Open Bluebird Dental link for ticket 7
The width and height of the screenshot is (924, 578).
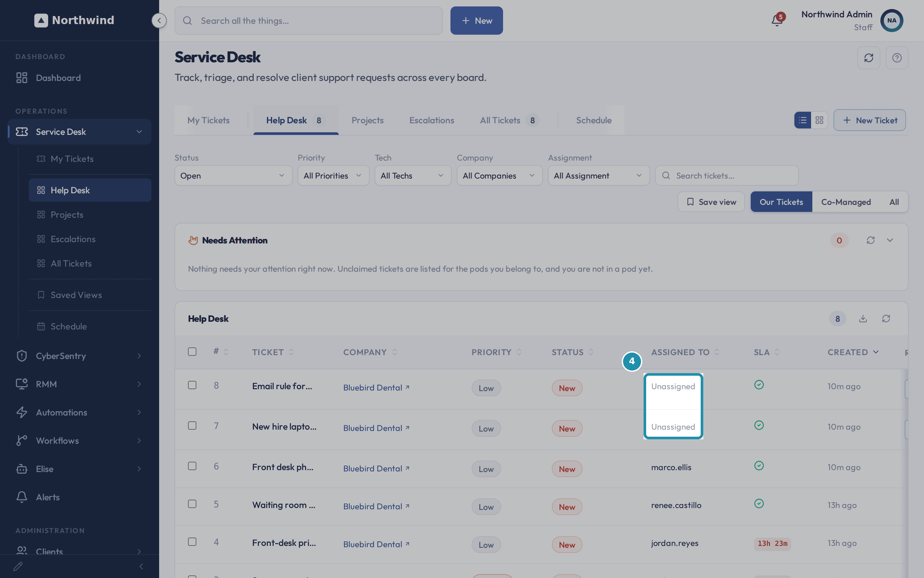(376, 428)
